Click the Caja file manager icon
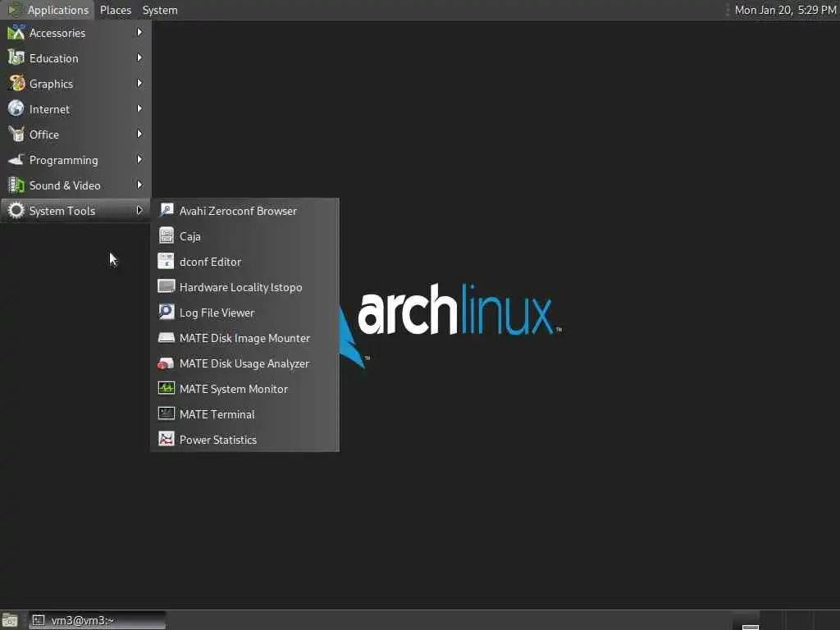Image resolution: width=840 pixels, height=630 pixels. (x=166, y=235)
